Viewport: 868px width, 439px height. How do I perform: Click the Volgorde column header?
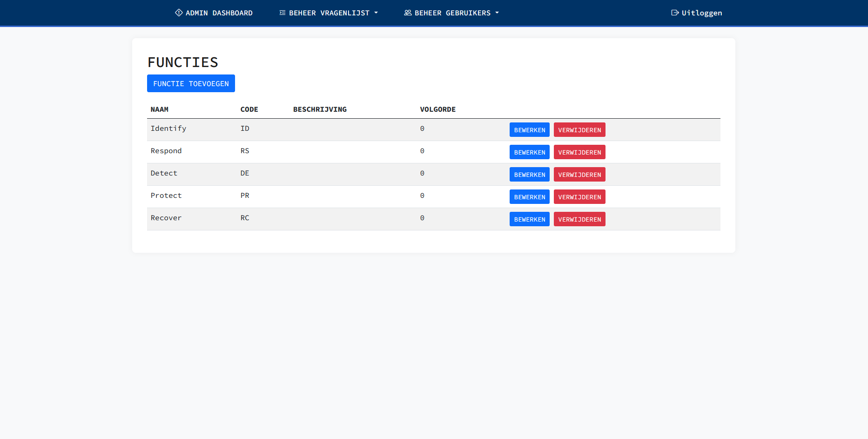437,109
